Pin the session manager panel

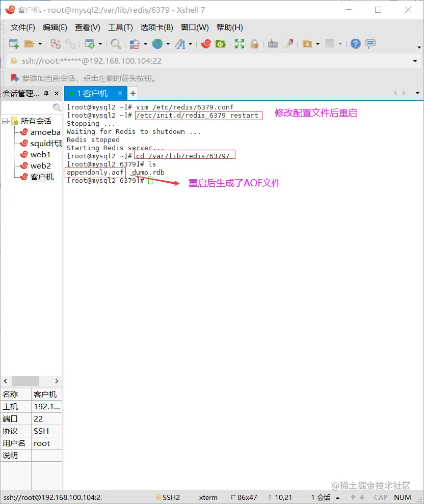[x=46, y=94]
